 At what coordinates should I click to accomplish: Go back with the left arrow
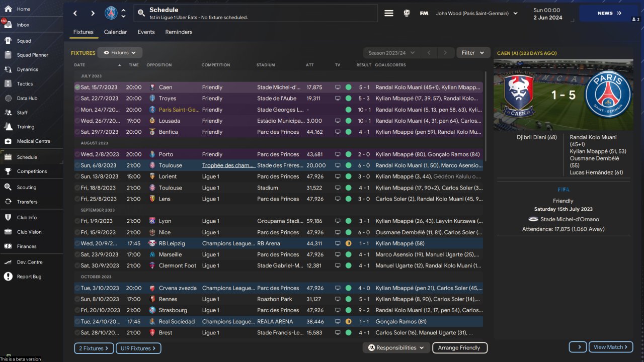coord(75,14)
